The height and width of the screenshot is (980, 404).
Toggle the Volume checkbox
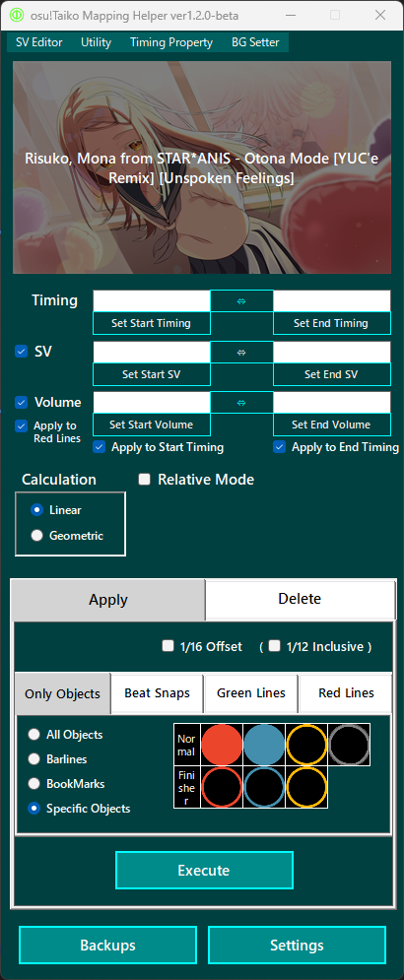[x=22, y=403]
